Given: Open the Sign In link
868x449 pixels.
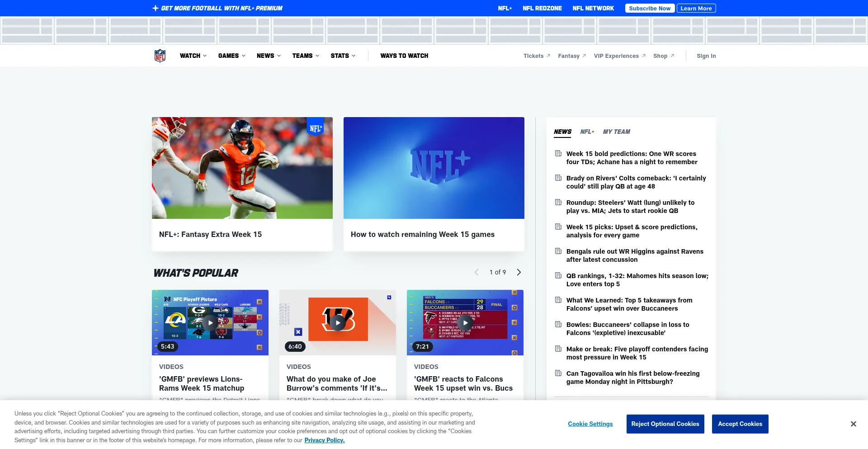Looking at the screenshot, I should point(706,56).
